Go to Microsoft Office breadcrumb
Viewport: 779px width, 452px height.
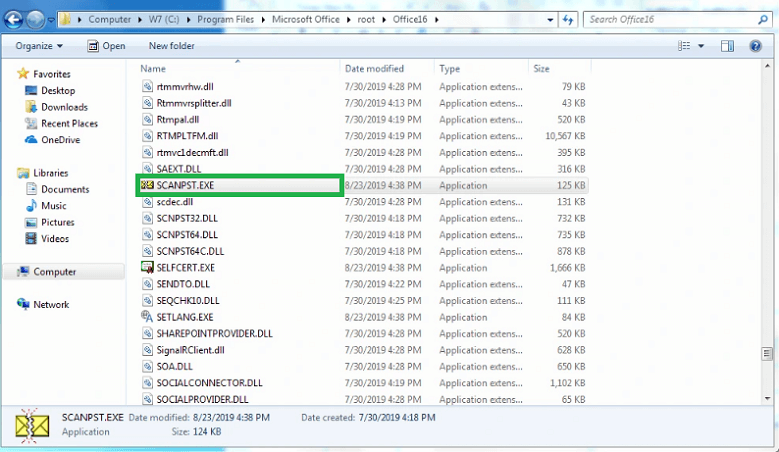pyautogui.click(x=306, y=19)
